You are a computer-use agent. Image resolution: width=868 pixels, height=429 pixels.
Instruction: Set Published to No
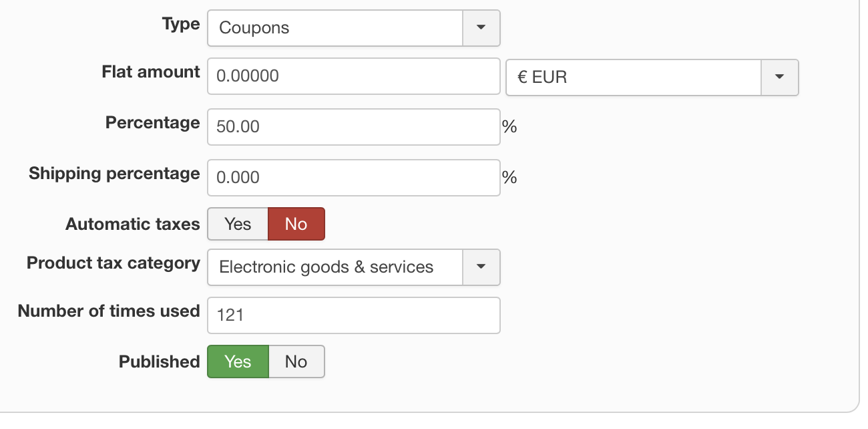point(296,362)
